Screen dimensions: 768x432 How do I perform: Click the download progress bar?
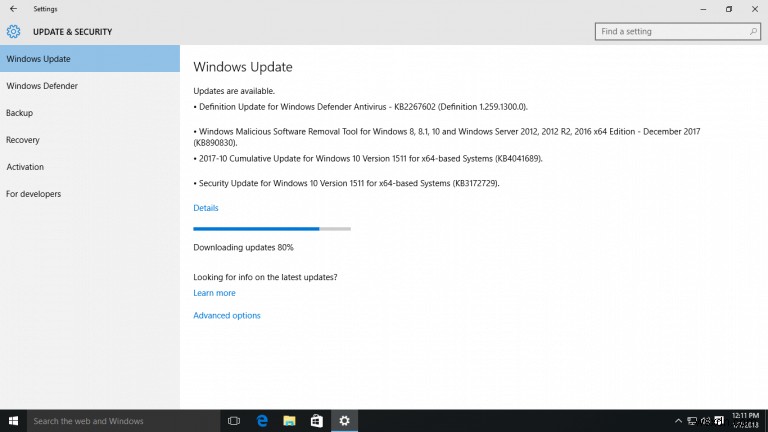tap(272, 229)
